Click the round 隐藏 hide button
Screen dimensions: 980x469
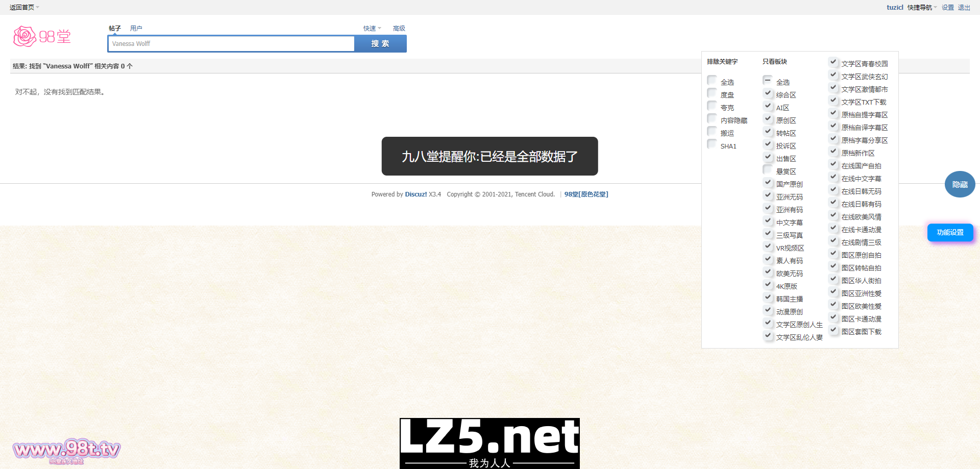(x=960, y=184)
